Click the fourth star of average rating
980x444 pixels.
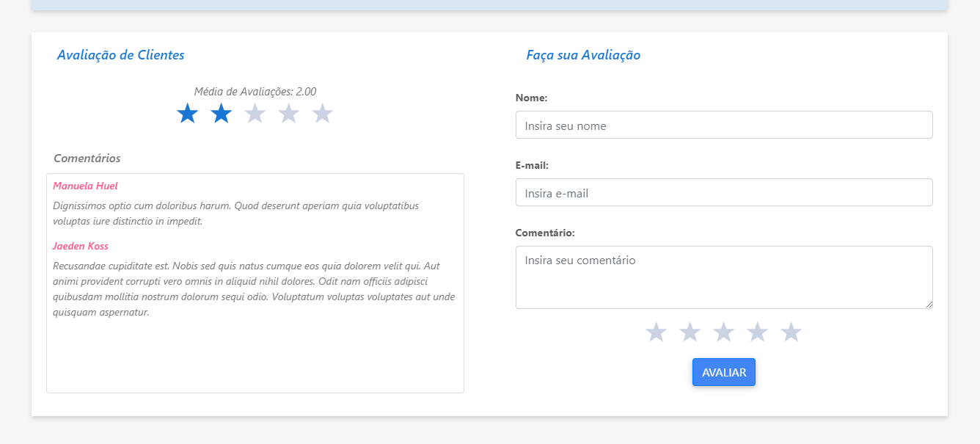289,114
